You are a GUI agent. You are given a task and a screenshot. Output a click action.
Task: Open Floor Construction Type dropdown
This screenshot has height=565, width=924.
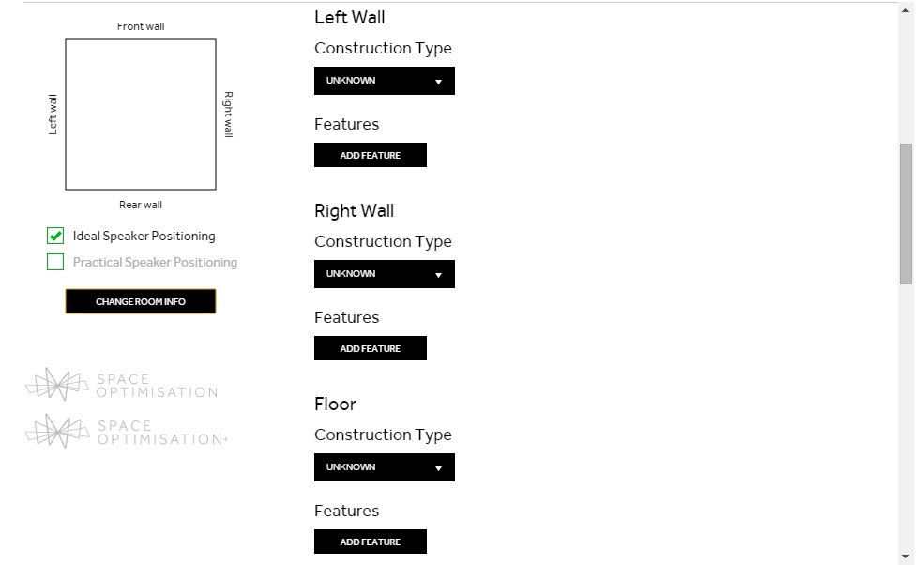385,467
